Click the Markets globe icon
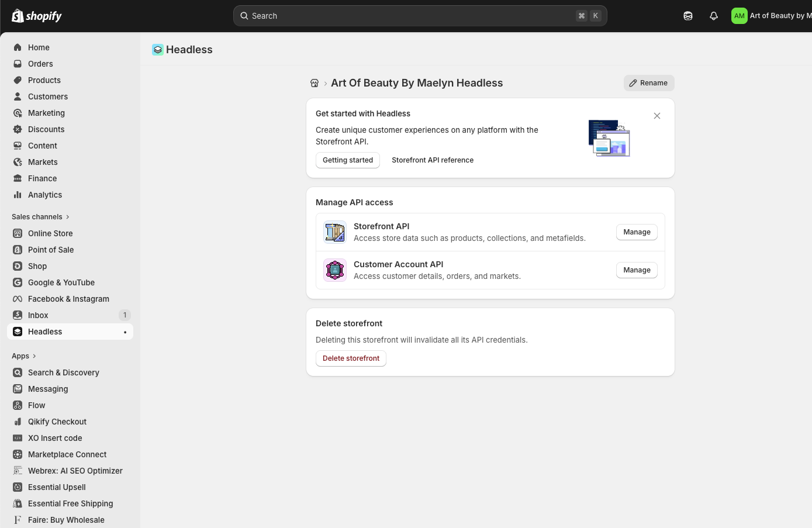Viewport: 812px width, 528px height. coord(18,162)
